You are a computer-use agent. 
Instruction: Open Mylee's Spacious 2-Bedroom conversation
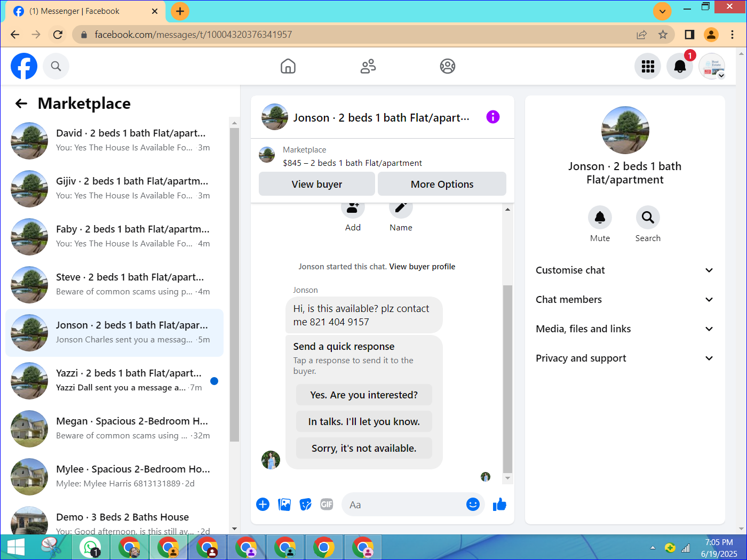click(x=114, y=477)
